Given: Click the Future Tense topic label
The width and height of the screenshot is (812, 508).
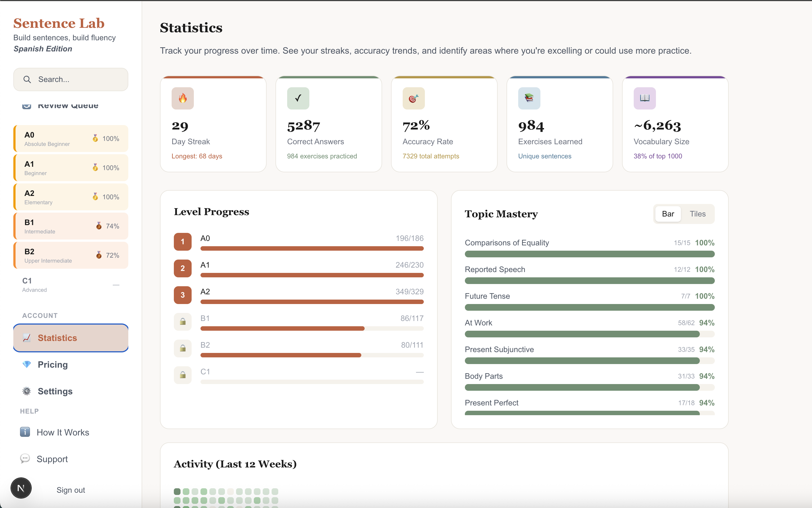Looking at the screenshot, I should tap(487, 296).
